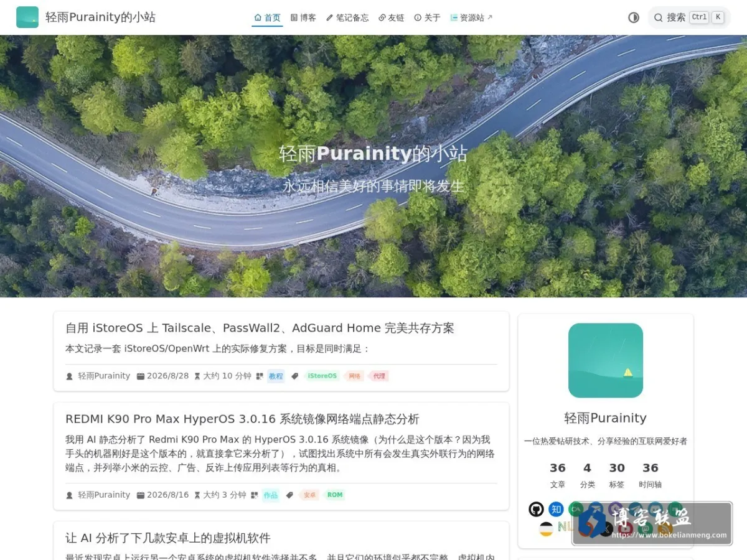Open the 让 AI 分析了下几款安卓上的虚拟机软件 post
The image size is (747, 560).
click(168, 538)
